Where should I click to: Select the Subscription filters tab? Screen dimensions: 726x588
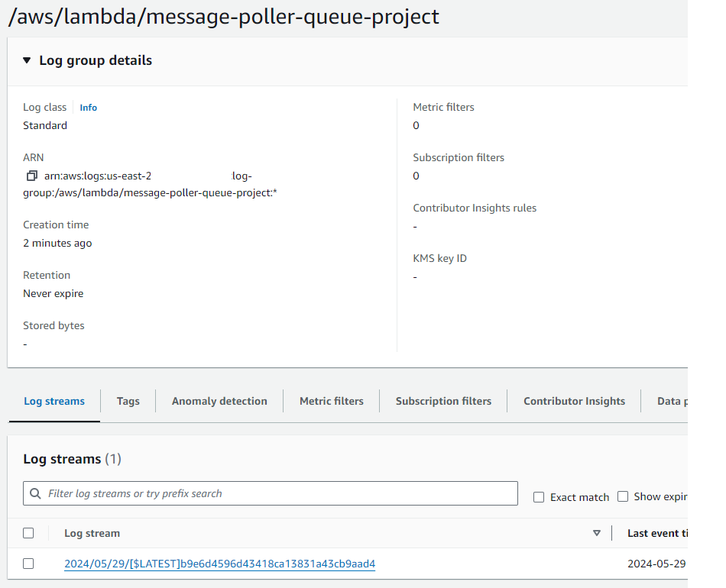click(443, 401)
